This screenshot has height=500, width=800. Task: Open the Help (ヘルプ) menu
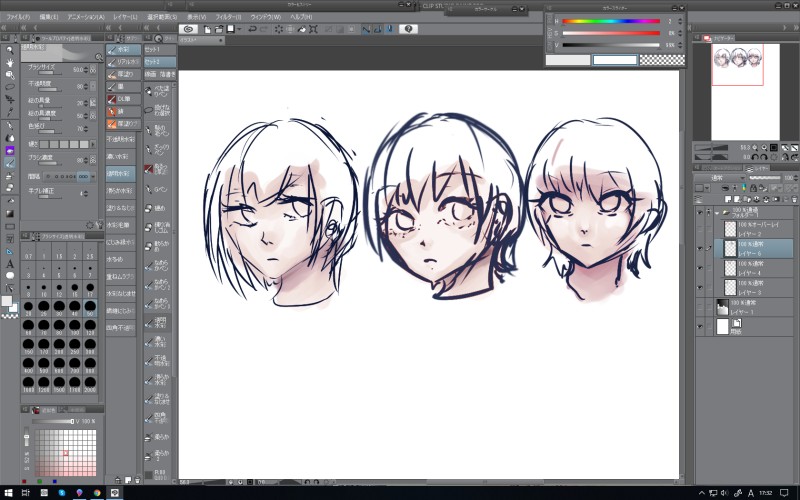coord(302,17)
